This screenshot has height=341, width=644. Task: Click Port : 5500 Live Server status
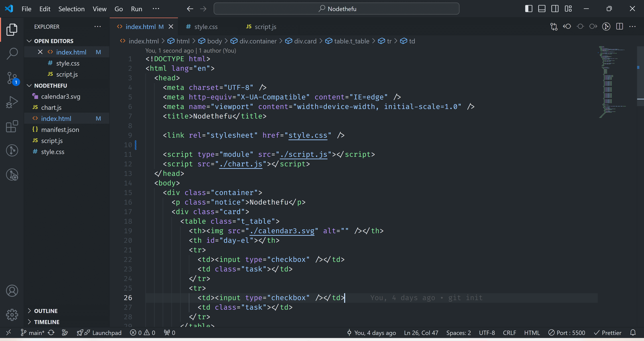coord(567,333)
